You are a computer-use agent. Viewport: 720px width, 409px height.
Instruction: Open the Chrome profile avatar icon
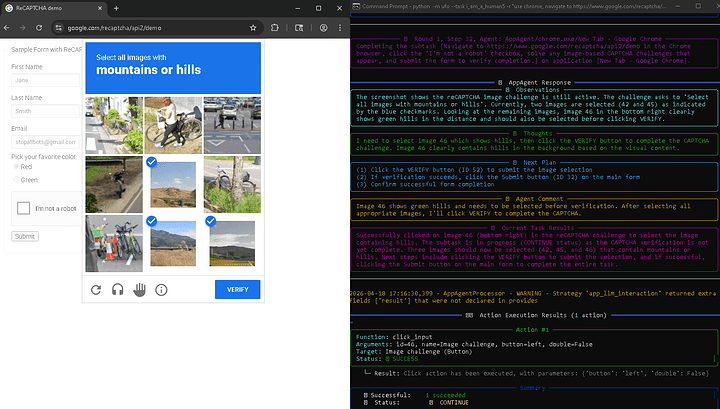(x=324, y=28)
